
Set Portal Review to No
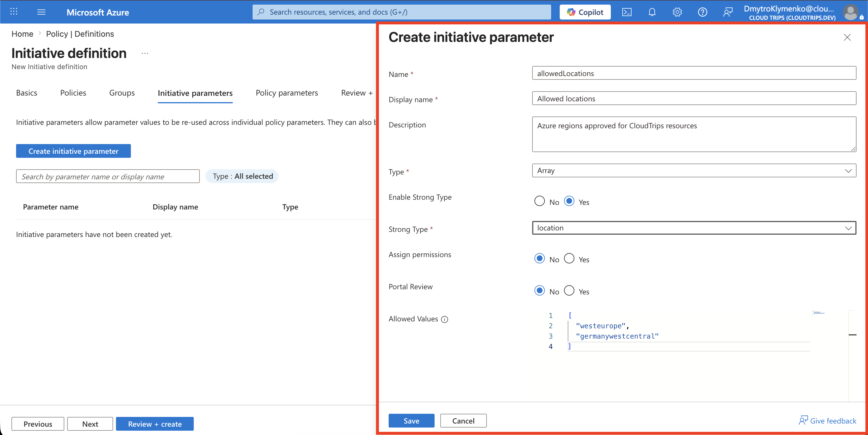pos(539,290)
